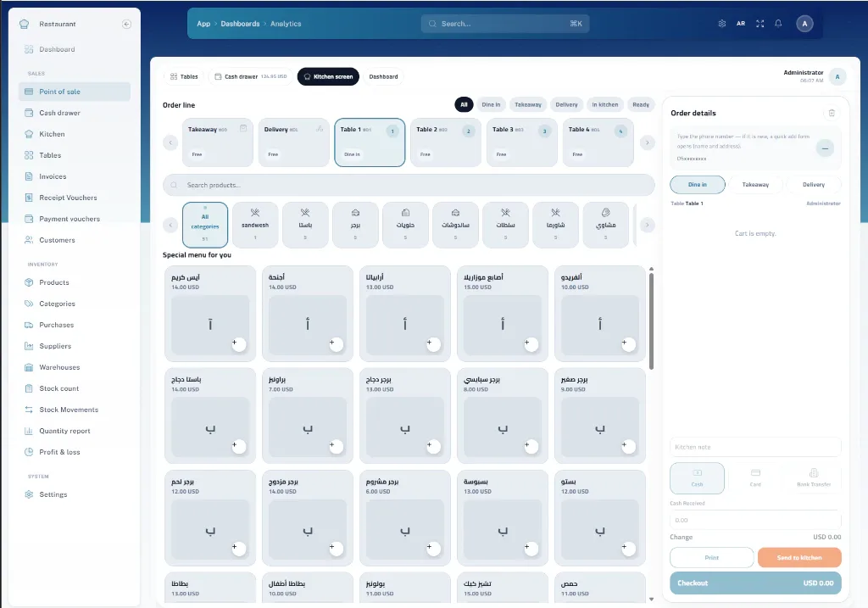Open Profit & loss in the sidebar
Screen dimensions: 868x608
[x=75, y=453]
